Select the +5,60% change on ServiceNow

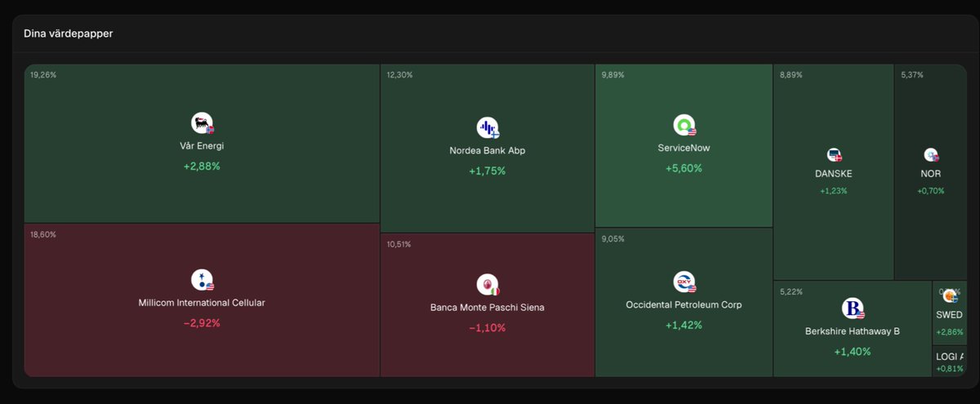pos(684,169)
